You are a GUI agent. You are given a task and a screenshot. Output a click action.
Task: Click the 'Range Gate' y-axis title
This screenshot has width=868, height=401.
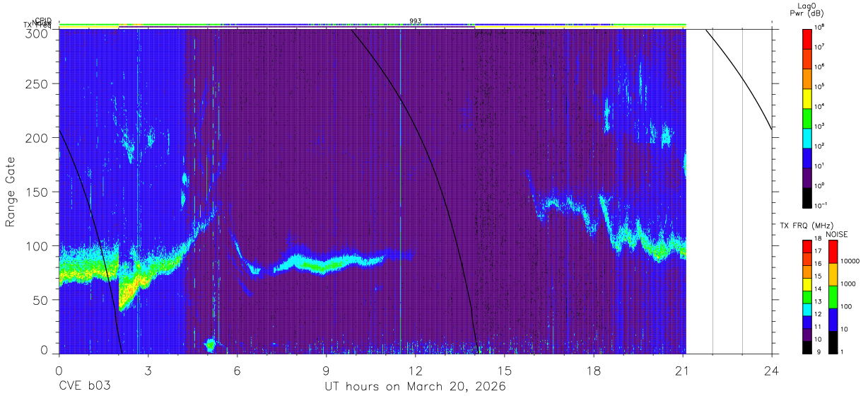click(x=11, y=192)
